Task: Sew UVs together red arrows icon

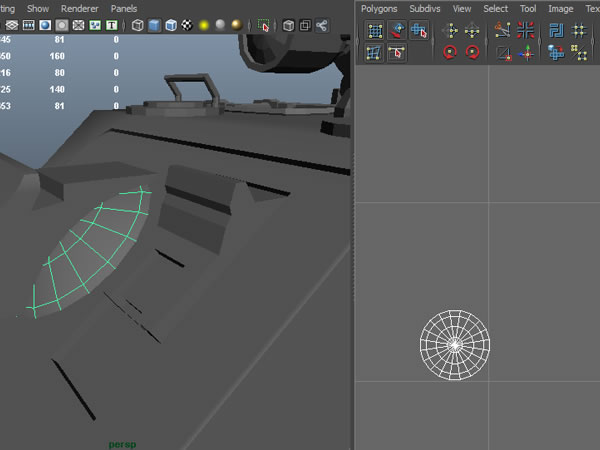Action: [525, 30]
